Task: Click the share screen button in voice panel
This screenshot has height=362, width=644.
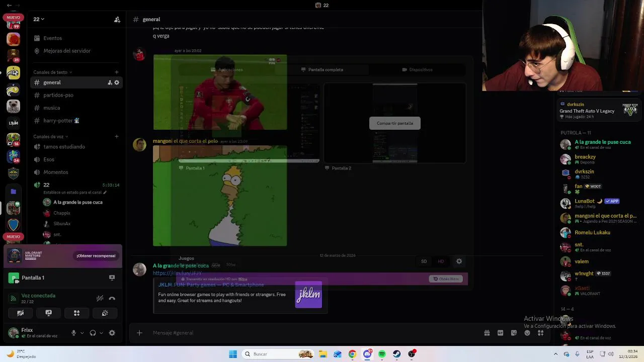Action: 48,313
